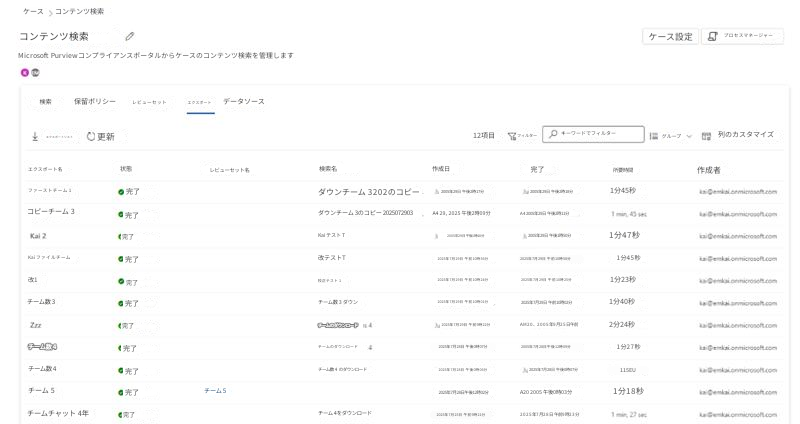
Task: Click the フィルター button
Action: pos(522,136)
